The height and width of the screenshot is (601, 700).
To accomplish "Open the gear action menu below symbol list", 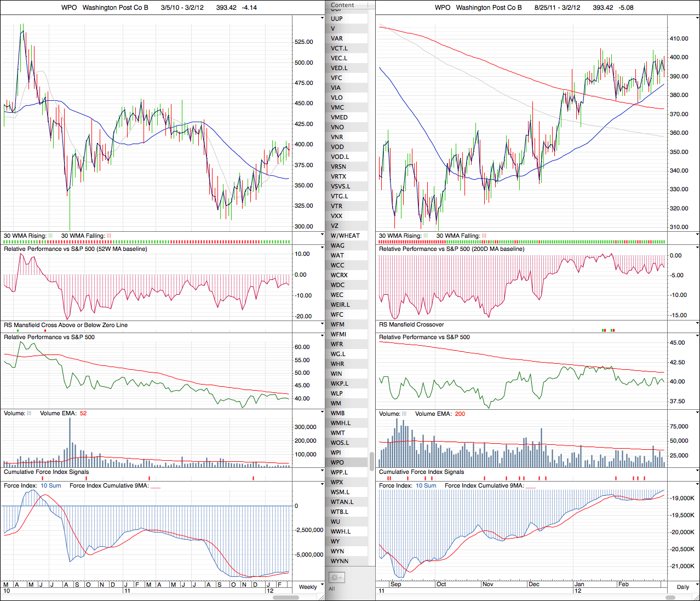I will pyautogui.click(x=336, y=577).
